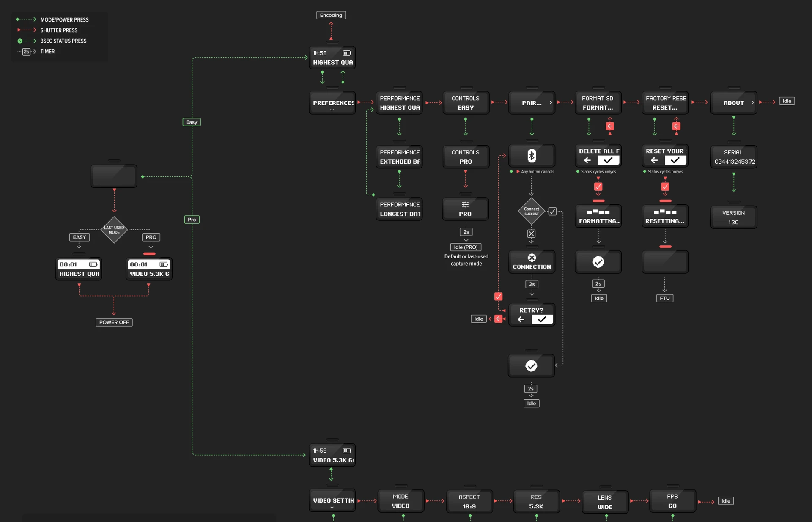812x522 pixels.
Task: Select the LENS WIDE screen
Action: pos(605,502)
